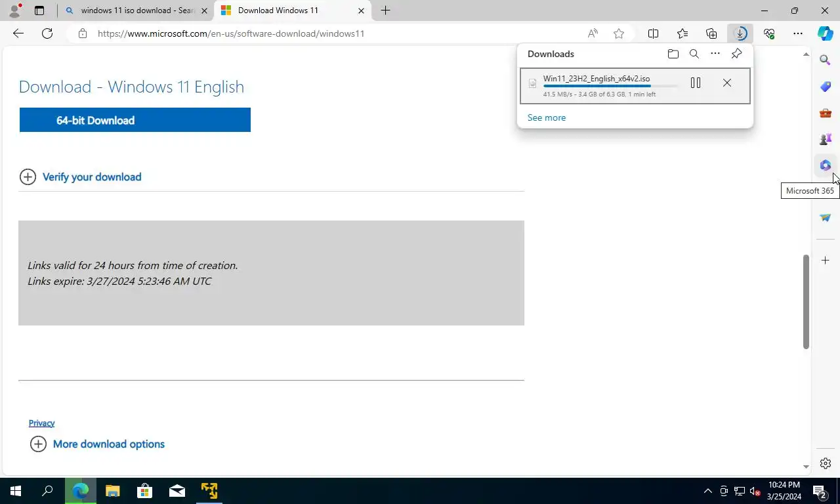Image resolution: width=840 pixels, height=504 pixels.
Task: Click scrollbar down arrow
Action: (x=807, y=467)
